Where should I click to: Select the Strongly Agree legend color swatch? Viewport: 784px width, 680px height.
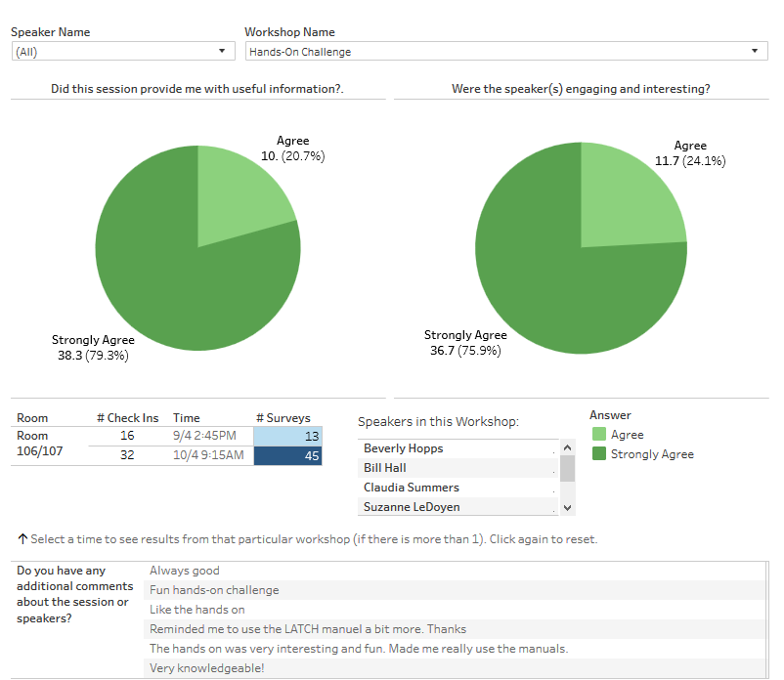click(x=598, y=454)
